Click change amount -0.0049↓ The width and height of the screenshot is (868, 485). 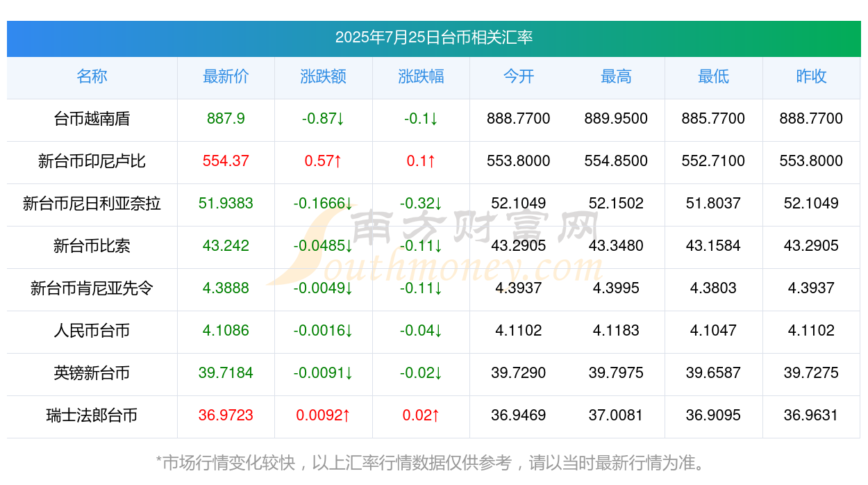tap(324, 288)
